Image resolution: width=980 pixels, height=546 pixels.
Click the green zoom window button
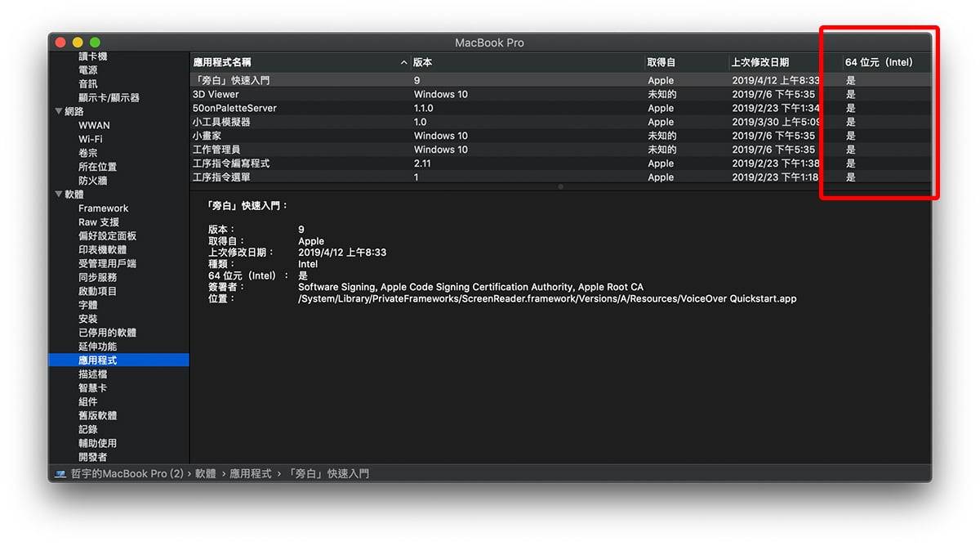coord(95,42)
